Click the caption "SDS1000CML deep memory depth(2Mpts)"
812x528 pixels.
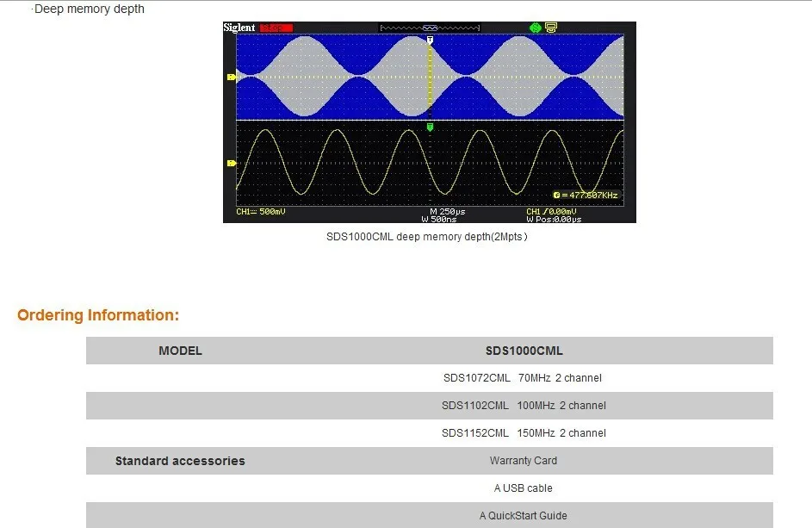(427, 237)
